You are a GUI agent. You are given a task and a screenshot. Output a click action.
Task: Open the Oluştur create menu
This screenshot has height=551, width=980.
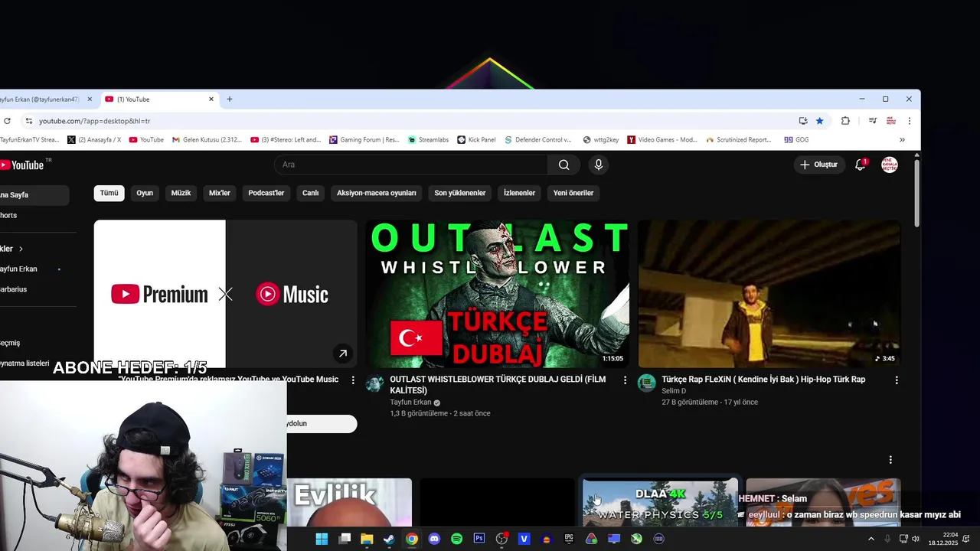tap(819, 165)
